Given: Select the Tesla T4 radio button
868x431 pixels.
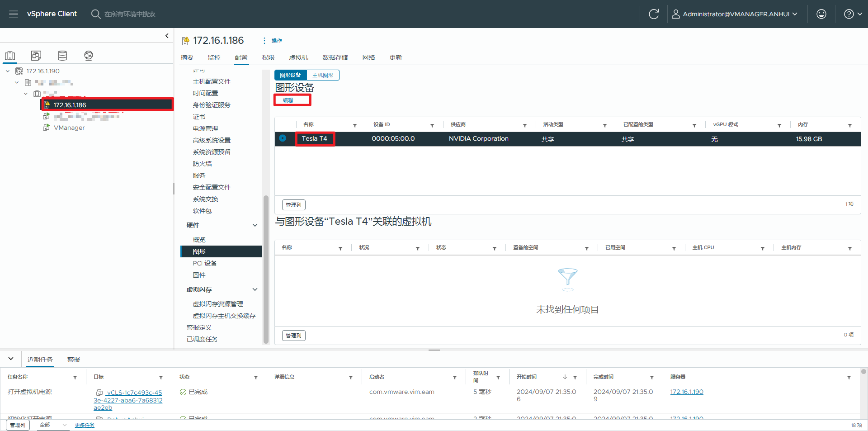Looking at the screenshot, I should point(283,138).
